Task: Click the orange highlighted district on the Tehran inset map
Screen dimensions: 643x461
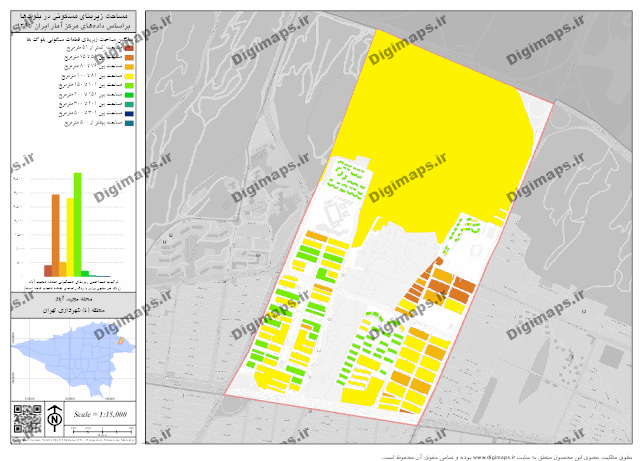Action: [122, 342]
